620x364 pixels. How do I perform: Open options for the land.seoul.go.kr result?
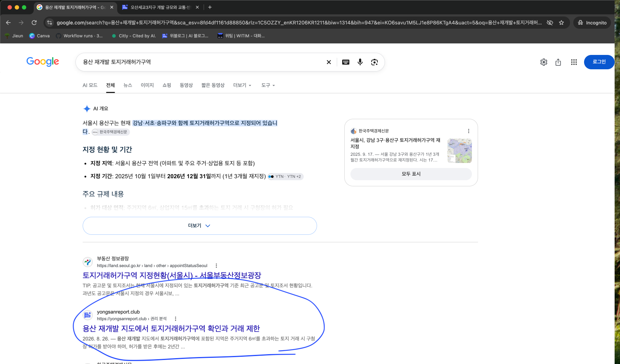coord(216,266)
